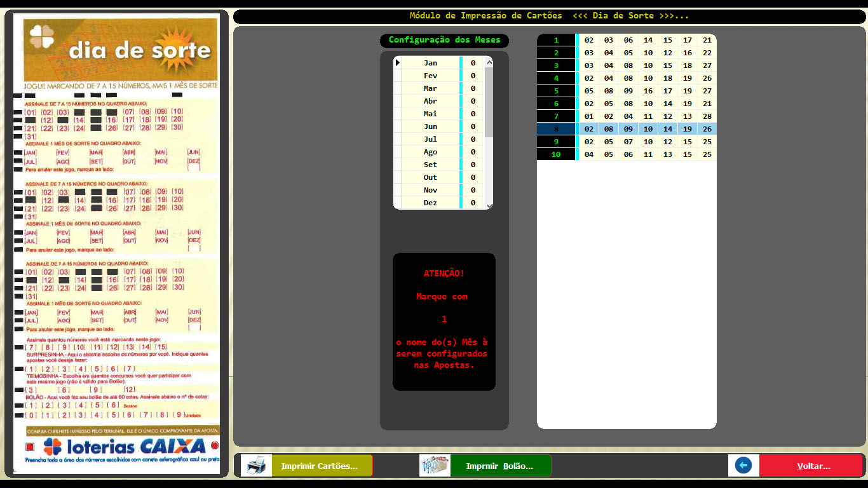Select the Jan month row
Image resolution: width=868 pixels, height=488 pixels.
pyautogui.click(x=430, y=63)
